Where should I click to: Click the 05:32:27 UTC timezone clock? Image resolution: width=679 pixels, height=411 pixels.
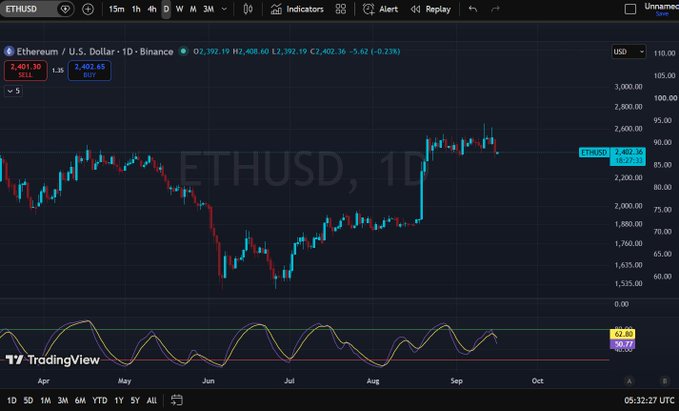click(649, 400)
